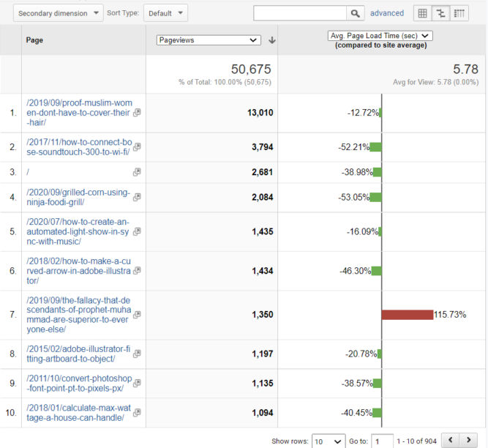The image size is (488, 448).
Task: Open calculate-max-wattage page external link icon
Action: click(x=137, y=413)
